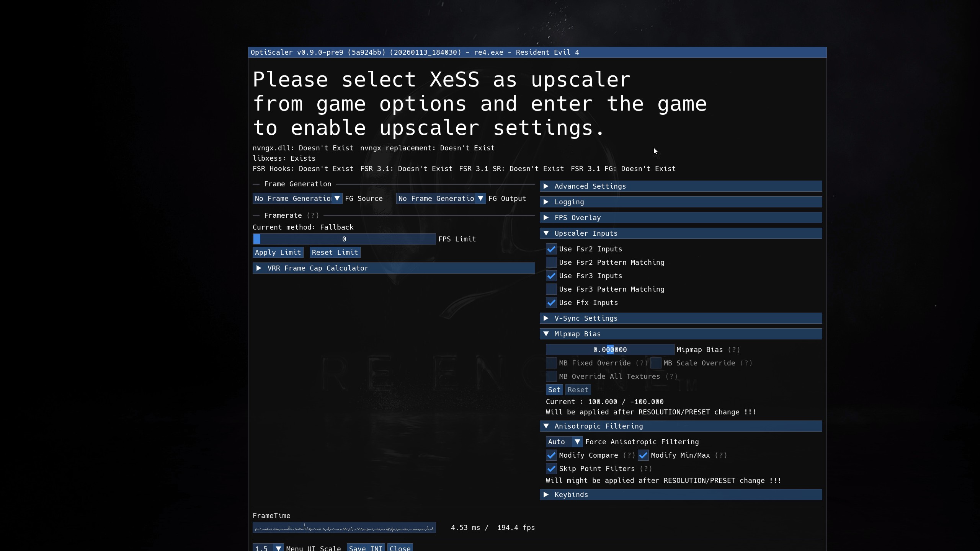
Task: Close the OptiScaler menu with Close
Action: tap(400, 548)
